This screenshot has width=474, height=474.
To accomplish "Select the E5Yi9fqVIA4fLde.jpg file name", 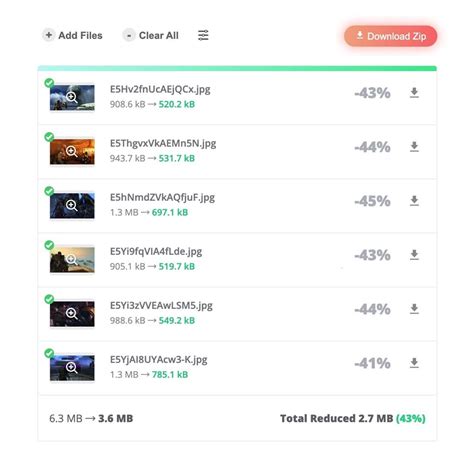I will click(x=156, y=252).
